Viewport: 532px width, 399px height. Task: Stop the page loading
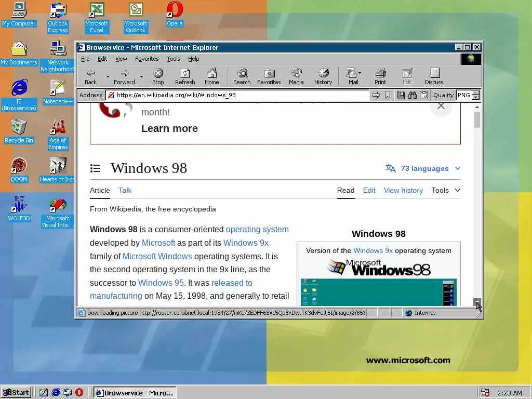[158, 77]
